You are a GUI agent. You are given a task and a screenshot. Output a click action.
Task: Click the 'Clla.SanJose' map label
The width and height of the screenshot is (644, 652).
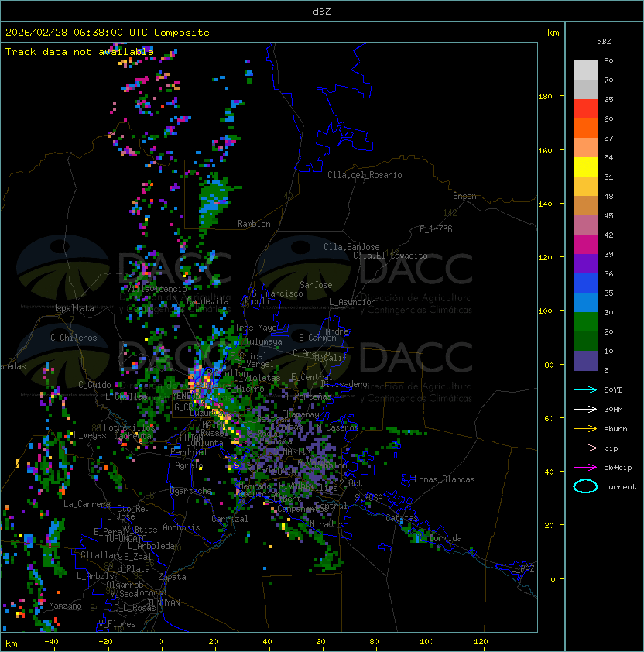tap(351, 247)
